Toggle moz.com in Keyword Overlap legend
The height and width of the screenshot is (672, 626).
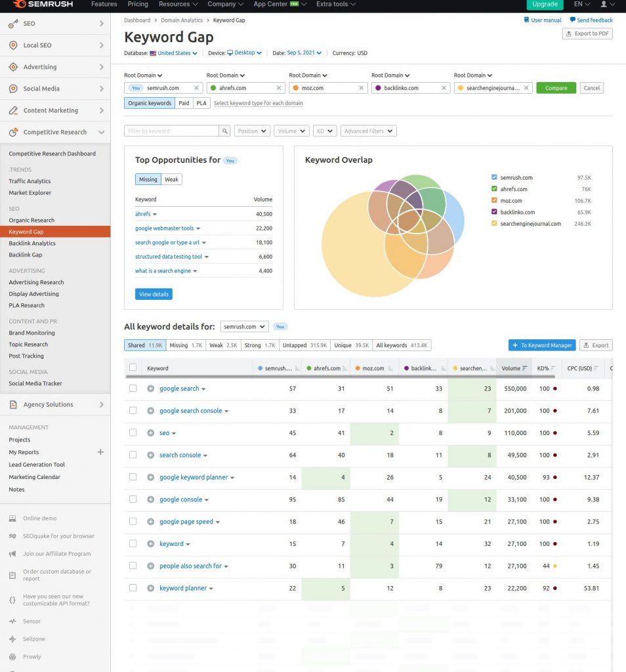click(x=494, y=201)
